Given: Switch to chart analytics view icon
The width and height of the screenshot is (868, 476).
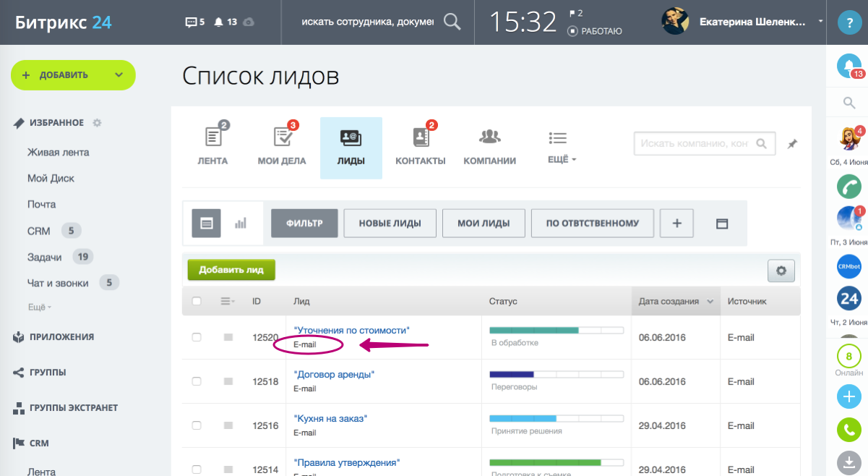Looking at the screenshot, I should click(241, 224).
